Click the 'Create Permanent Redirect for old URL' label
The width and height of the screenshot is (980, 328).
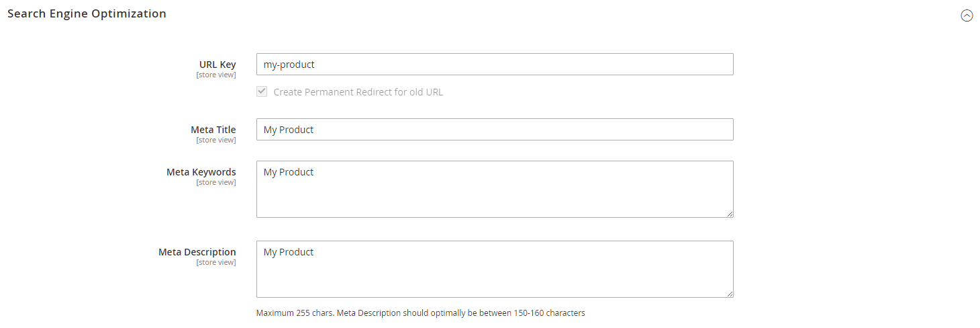[x=358, y=92]
